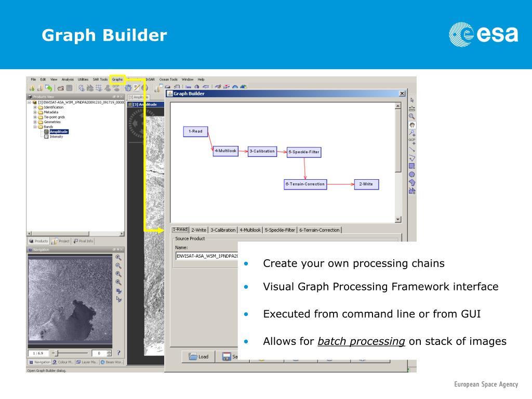Click synchronise cursor icon in Navigation panel

(118, 299)
